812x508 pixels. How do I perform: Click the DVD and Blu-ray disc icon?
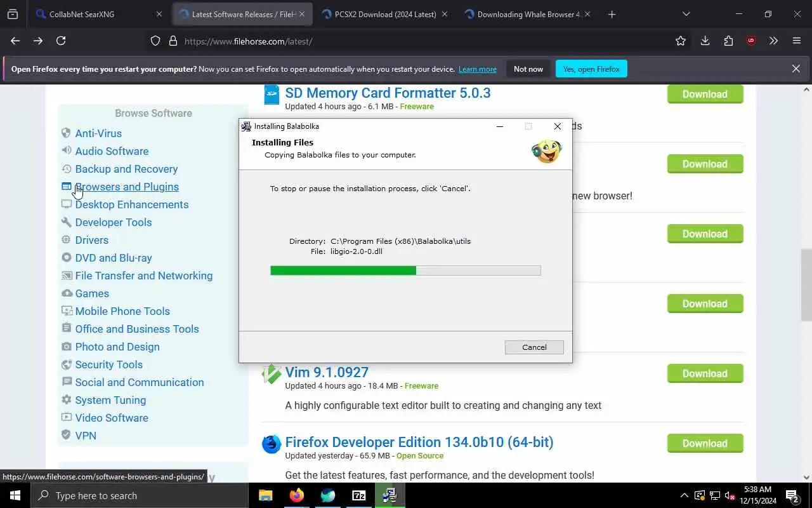(x=66, y=258)
